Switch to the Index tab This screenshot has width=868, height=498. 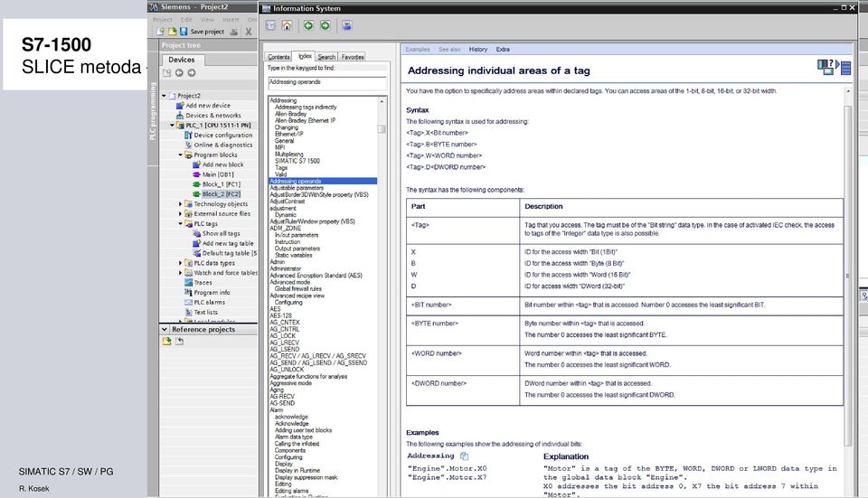point(305,56)
